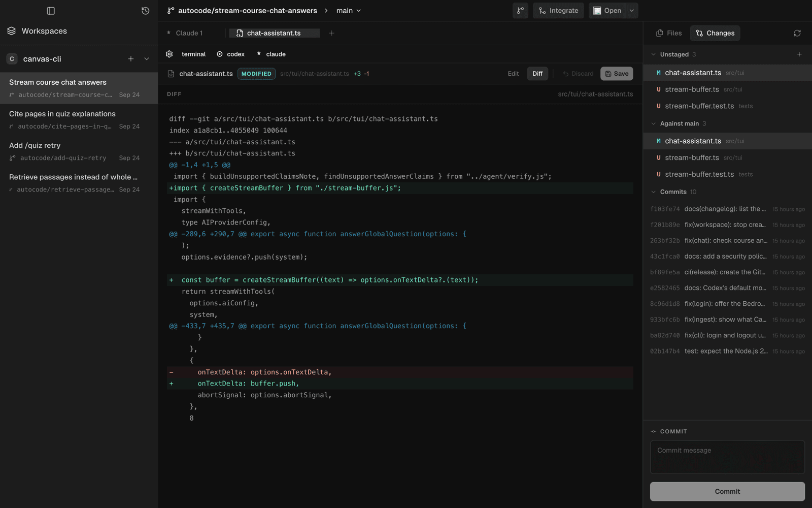Viewport: 812px width, 508px height.
Task: Add a new workspace to canvas-cli
Action: [131, 59]
